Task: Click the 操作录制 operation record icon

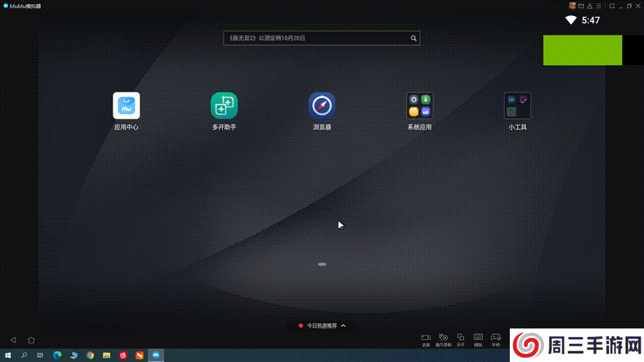Action: [443, 338]
